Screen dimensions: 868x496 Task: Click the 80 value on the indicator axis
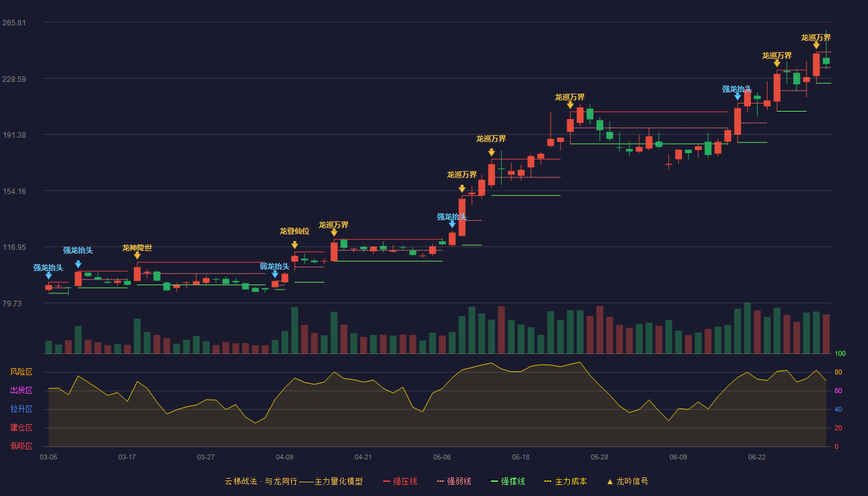pos(838,372)
